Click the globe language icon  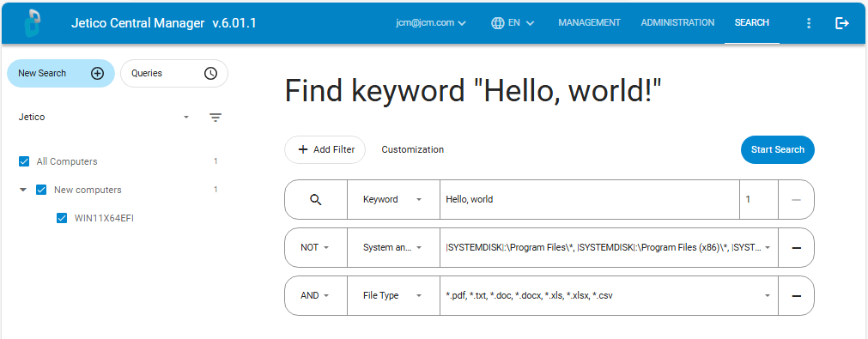pyautogui.click(x=497, y=23)
